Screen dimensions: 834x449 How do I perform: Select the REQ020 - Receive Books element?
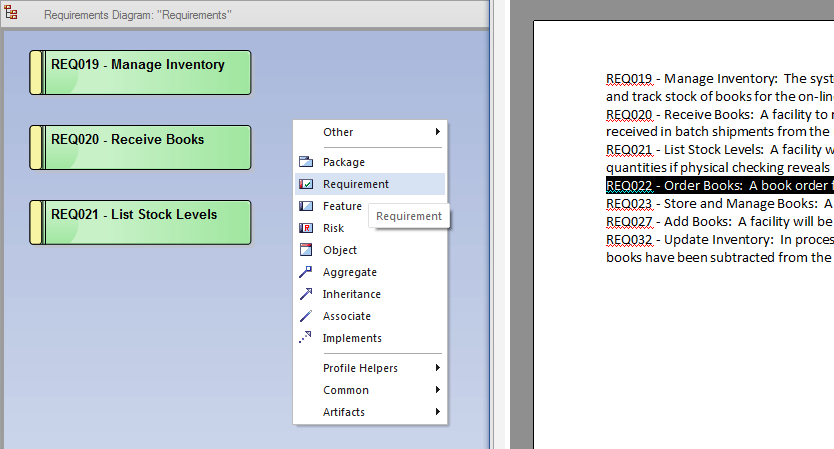[x=140, y=147]
